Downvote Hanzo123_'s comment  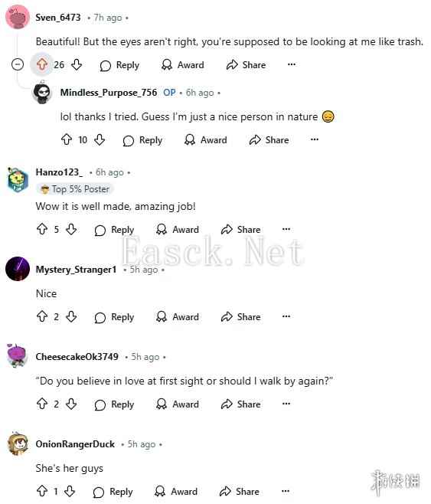(71, 229)
